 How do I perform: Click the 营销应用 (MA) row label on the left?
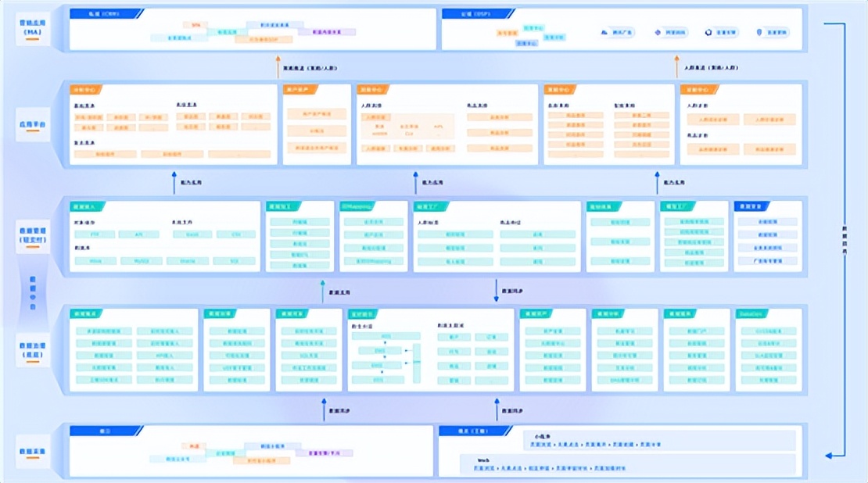coord(32,27)
